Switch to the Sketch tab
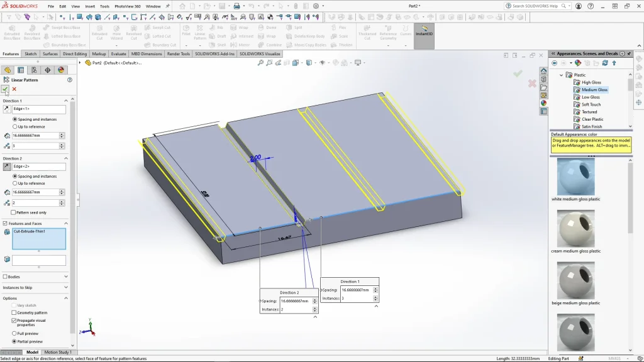The height and width of the screenshot is (362, 644). tap(30, 54)
